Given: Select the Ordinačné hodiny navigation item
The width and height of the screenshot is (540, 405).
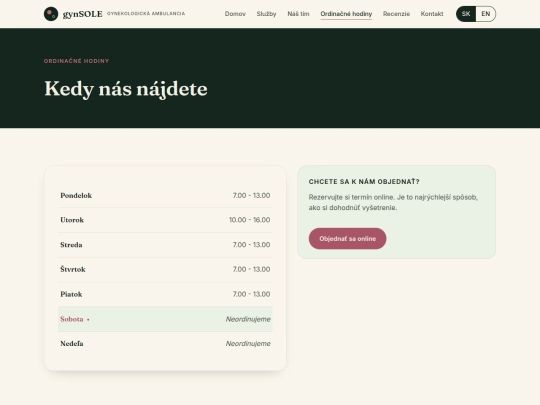Looking at the screenshot, I should tap(346, 14).
